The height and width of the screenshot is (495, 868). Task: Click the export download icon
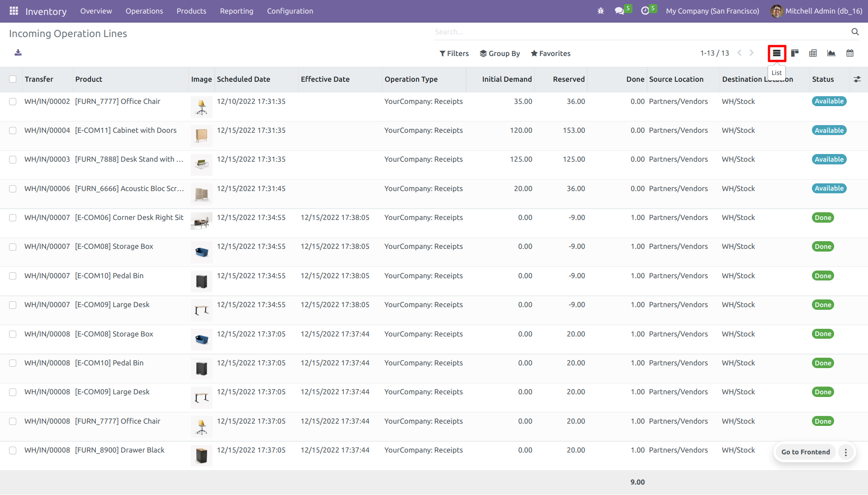18,53
